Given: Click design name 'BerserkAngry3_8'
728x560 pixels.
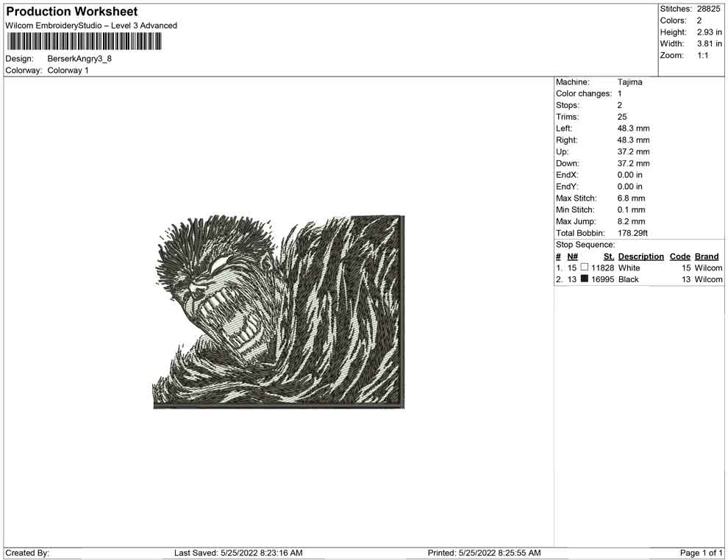Looking at the screenshot, I should click(x=79, y=59).
